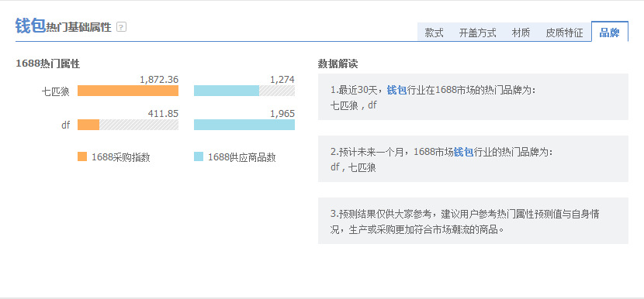This screenshot has width=644, height=299.
Task: Click the df orange purchase index bar
Action: (x=88, y=125)
